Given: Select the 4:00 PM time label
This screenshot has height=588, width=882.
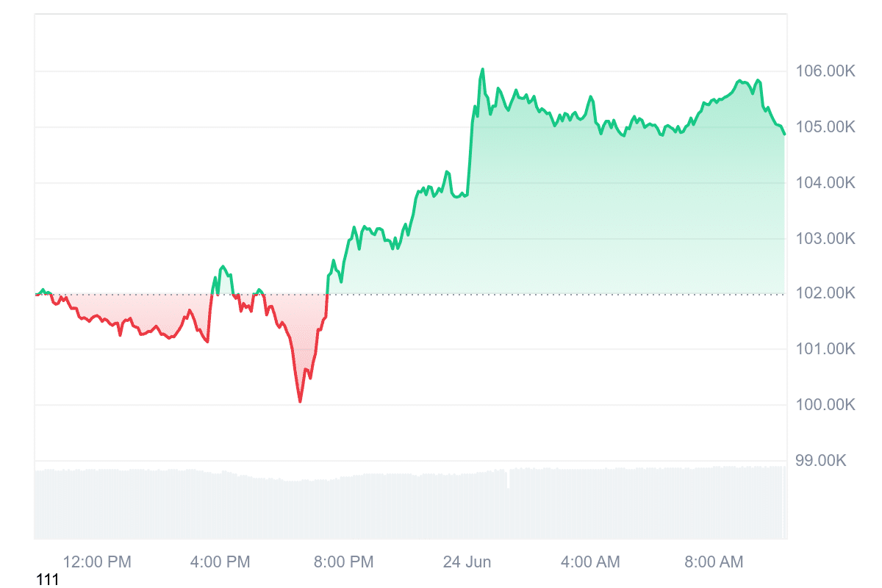Looking at the screenshot, I should pos(220,562).
